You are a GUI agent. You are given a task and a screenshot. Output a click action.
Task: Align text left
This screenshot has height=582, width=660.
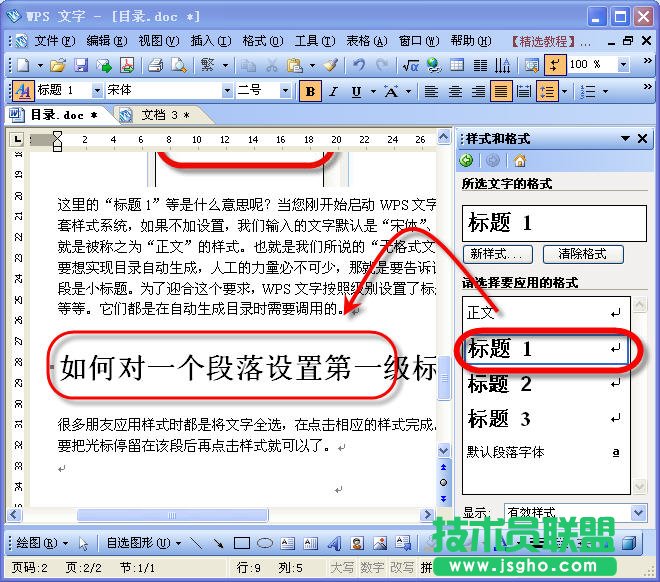(431, 91)
